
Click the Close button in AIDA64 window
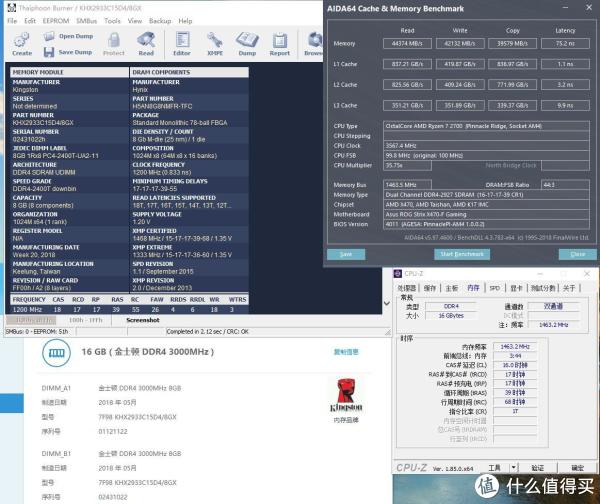(x=577, y=254)
